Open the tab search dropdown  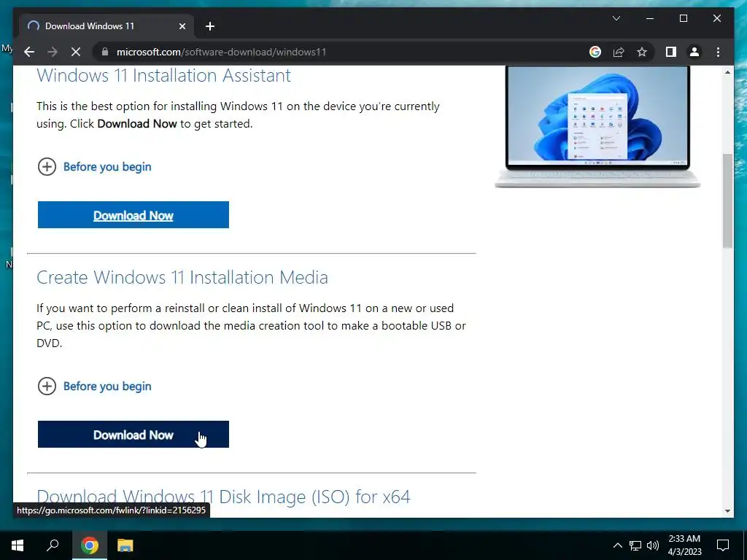coord(616,18)
